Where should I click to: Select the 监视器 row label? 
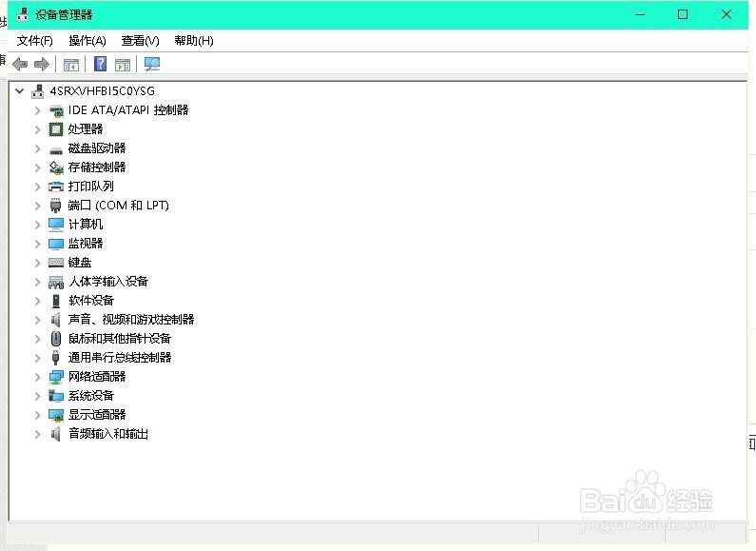[86, 244]
